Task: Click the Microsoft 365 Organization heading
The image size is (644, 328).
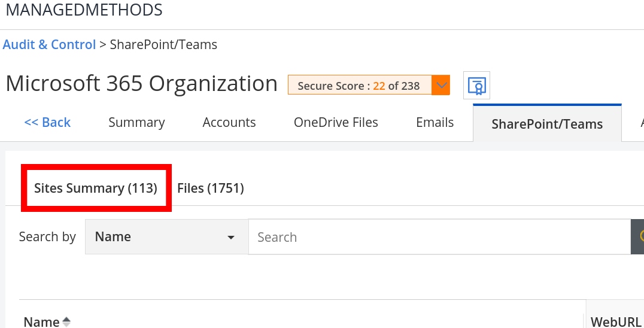Action: (x=142, y=84)
